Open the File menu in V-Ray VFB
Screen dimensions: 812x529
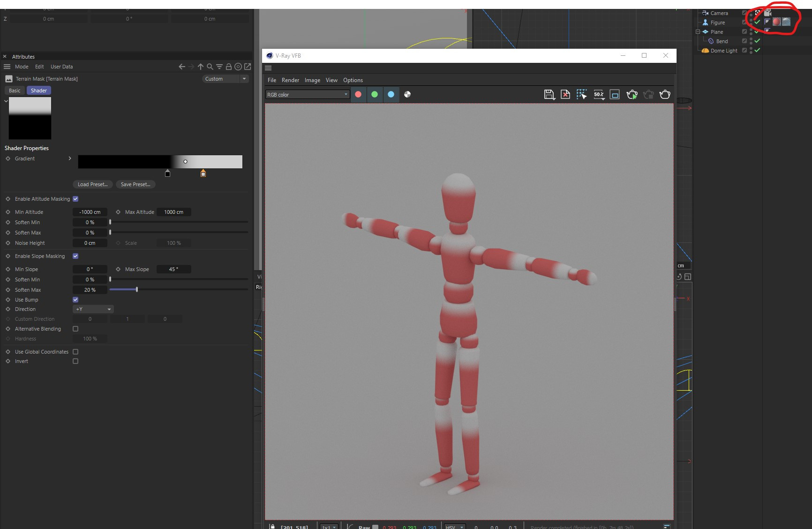tap(272, 80)
